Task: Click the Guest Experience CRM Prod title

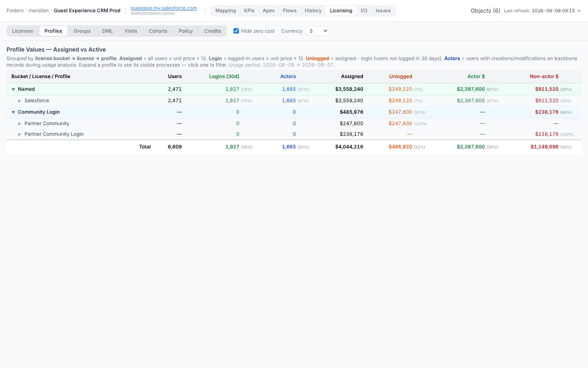Action: [x=87, y=11]
